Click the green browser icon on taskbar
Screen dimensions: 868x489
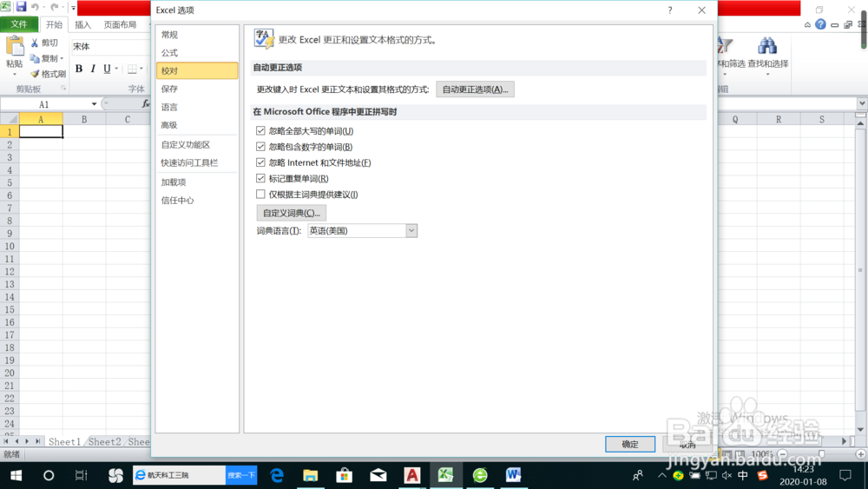[x=479, y=475]
